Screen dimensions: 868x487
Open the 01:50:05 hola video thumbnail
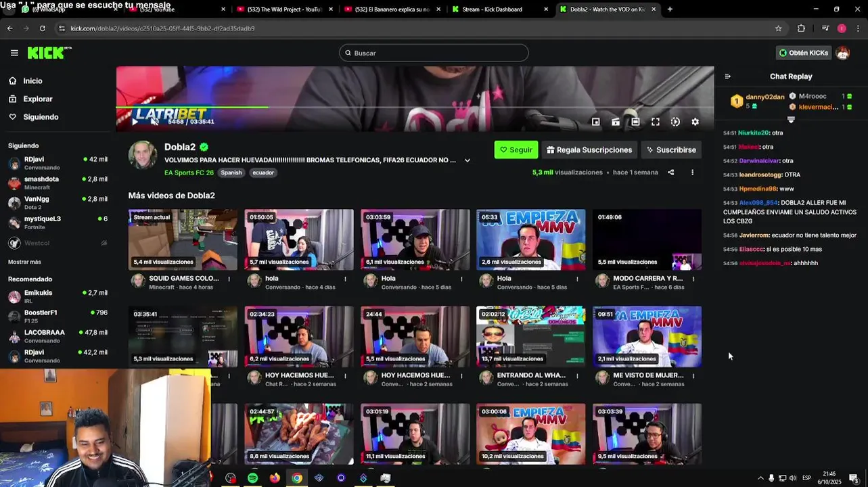(x=298, y=239)
